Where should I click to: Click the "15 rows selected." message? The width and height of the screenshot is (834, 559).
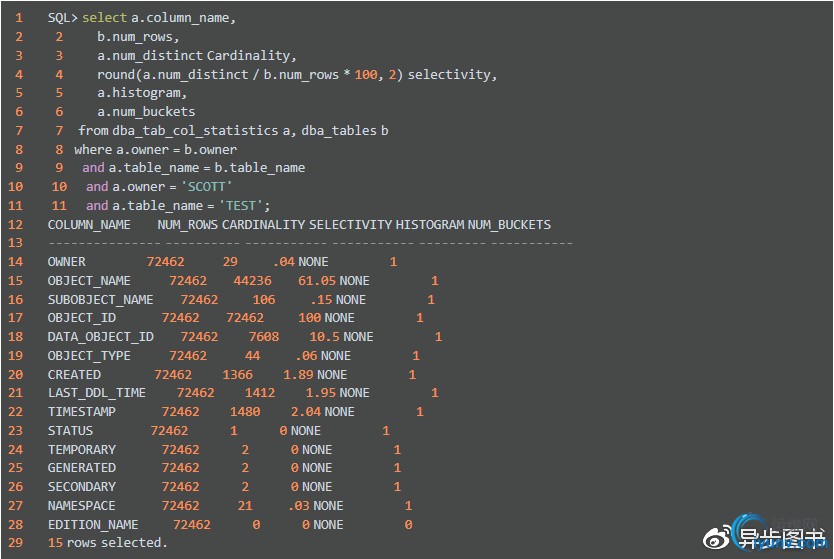(x=108, y=543)
